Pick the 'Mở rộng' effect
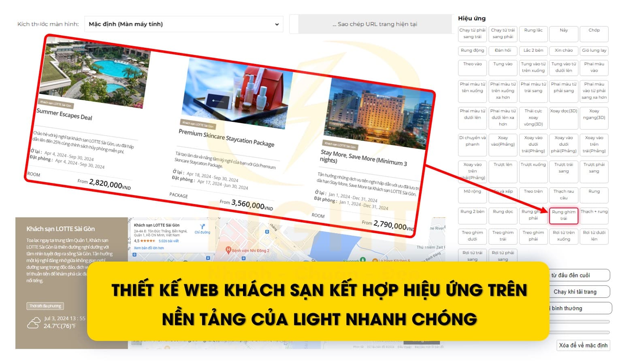The width and height of the screenshot is (620, 364). click(472, 195)
